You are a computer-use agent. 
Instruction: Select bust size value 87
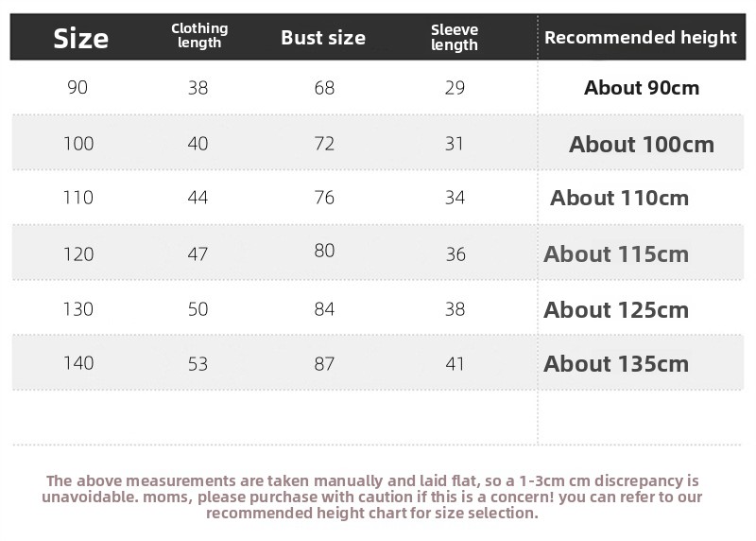tap(324, 363)
